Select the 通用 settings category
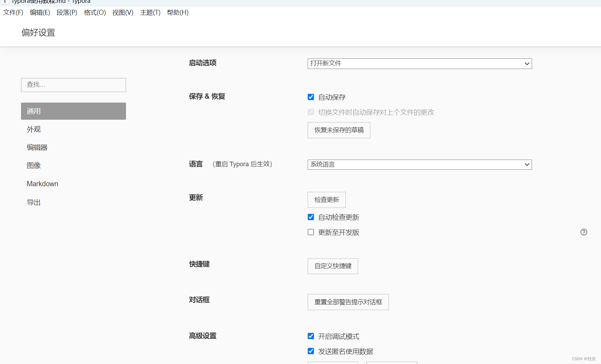The image size is (601, 364). tap(74, 111)
